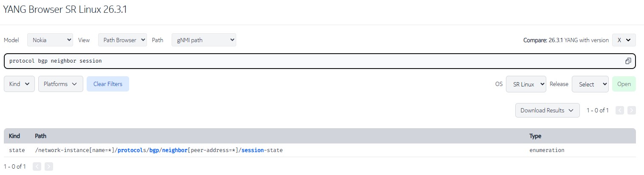Viewport: 644px width, 175px height.
Task: Open the View dropdown showing Path Browser
Action: tap(122, 40)
